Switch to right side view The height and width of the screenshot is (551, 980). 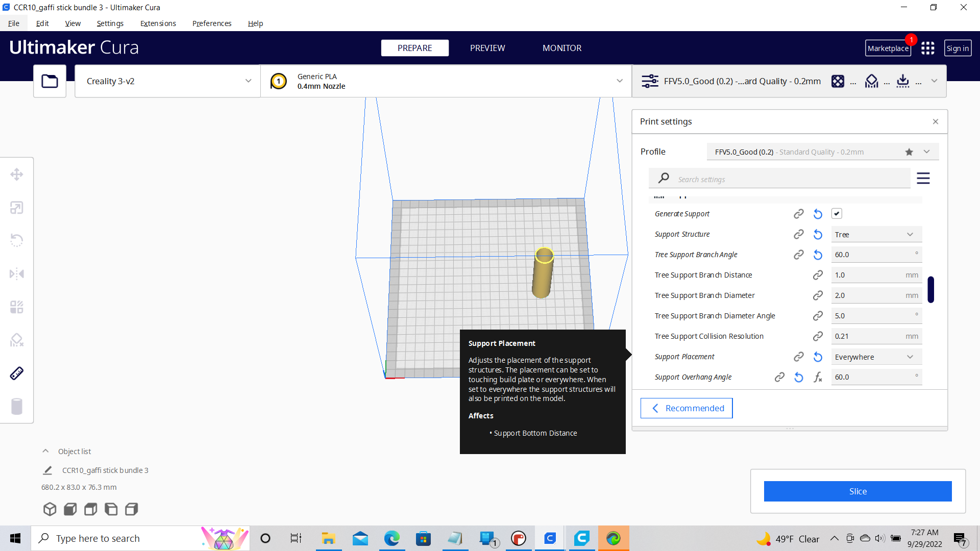(131, 509)
